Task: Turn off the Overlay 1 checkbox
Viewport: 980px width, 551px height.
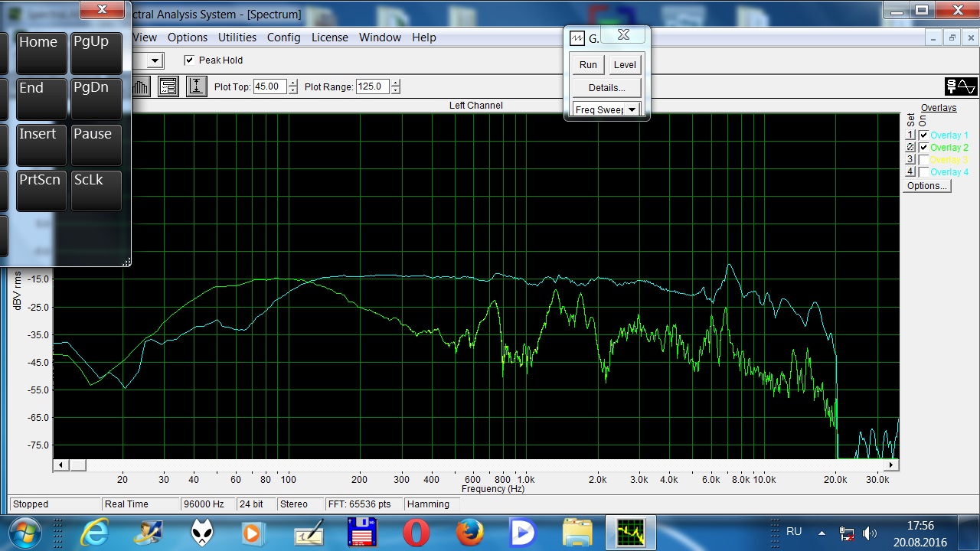Action: click(x=923, y=135)
